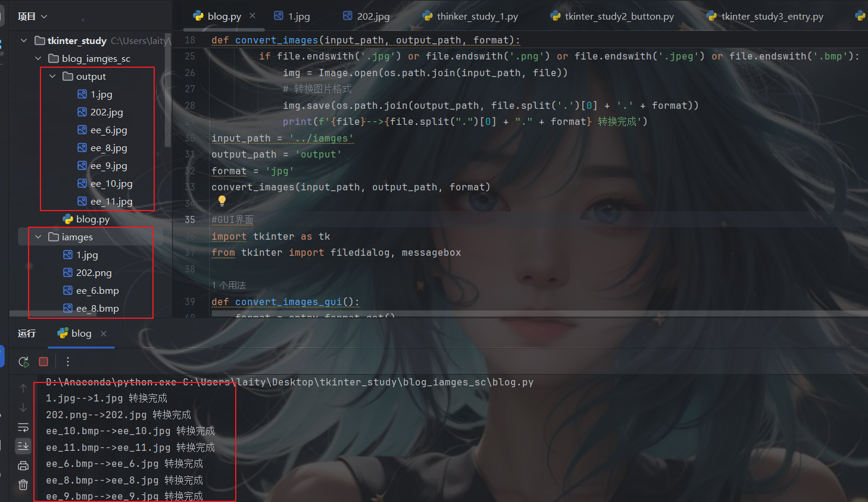
Task: Click the 运行 panel title
Action: 27,334
